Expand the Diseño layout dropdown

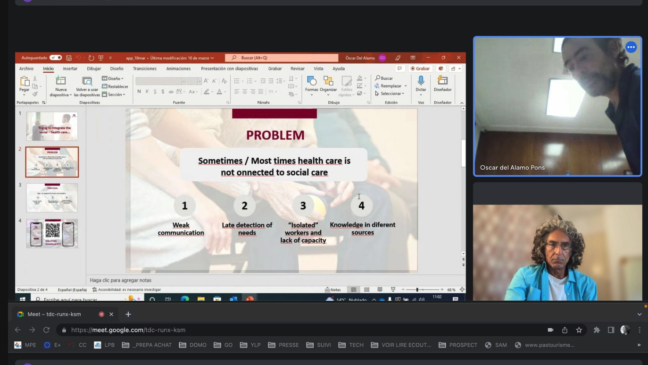113,79
